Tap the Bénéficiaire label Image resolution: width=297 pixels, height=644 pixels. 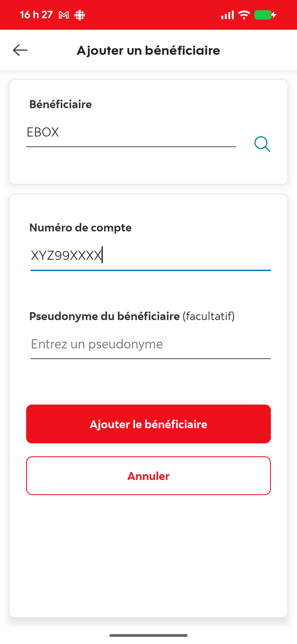61,105
